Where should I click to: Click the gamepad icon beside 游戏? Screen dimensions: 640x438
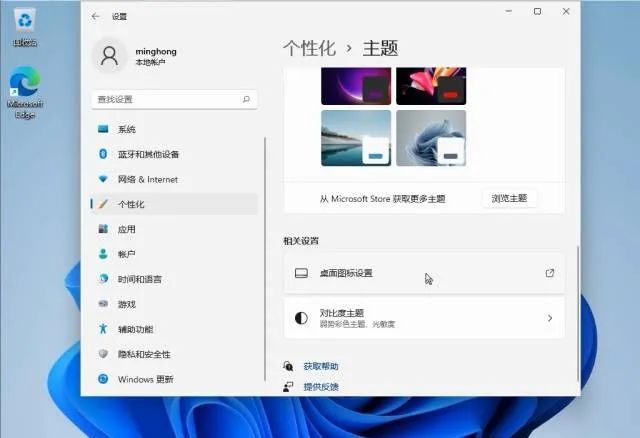(x=103, y=304)
